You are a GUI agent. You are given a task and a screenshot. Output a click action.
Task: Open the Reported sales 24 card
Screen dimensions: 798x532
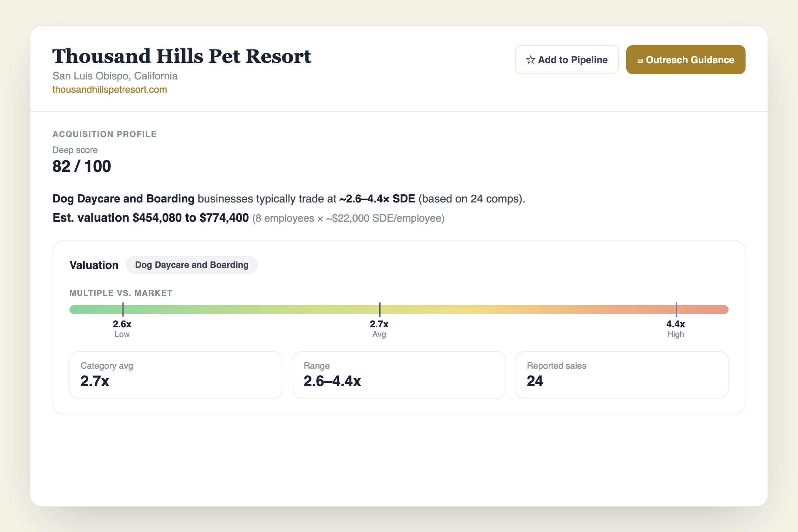(x=622, y=375)
